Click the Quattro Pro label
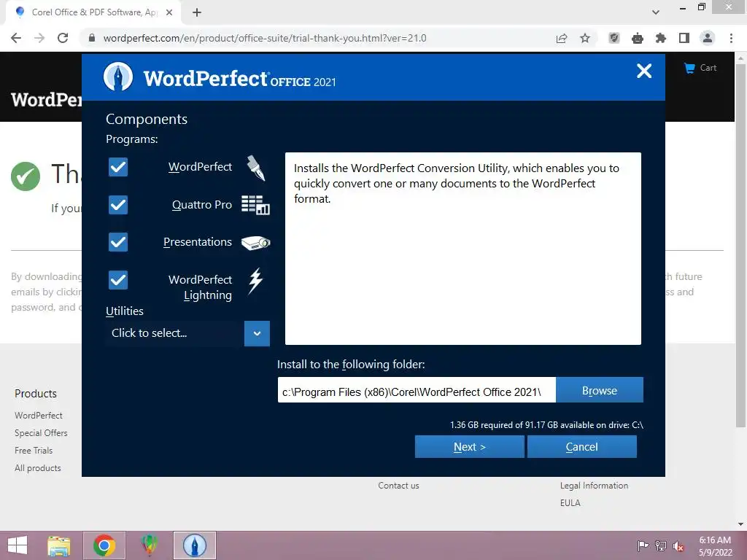Image resolution: width=747 pixels, height=560 pixels. 202,205
